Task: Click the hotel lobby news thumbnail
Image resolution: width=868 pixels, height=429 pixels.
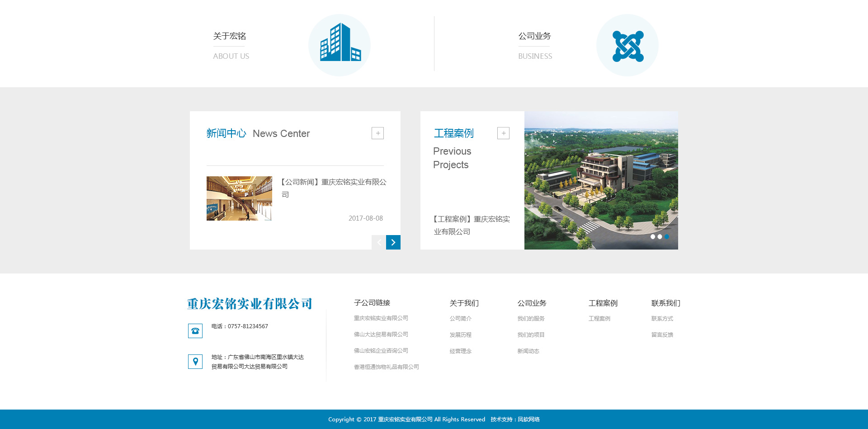Action: click(x=239, y=198)
